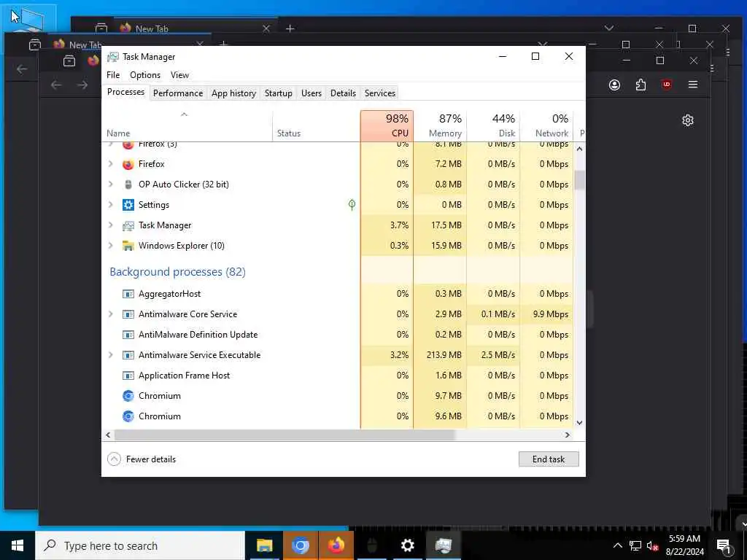Show hidden system tray icons
747x560 pixels.
(617, 545)
